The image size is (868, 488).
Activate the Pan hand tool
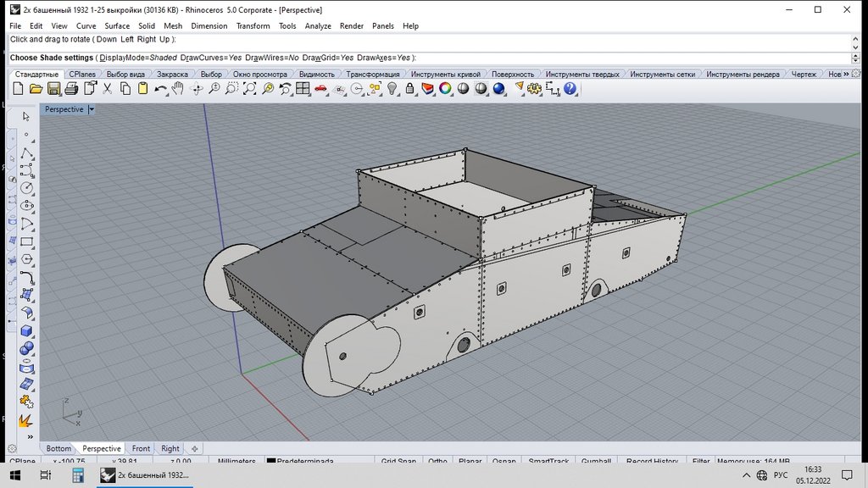tap(178, 88)
